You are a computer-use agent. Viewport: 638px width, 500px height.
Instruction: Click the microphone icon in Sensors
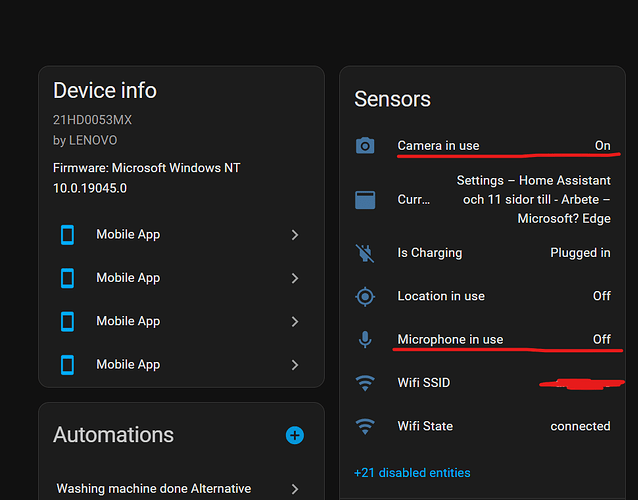[365, 339]
